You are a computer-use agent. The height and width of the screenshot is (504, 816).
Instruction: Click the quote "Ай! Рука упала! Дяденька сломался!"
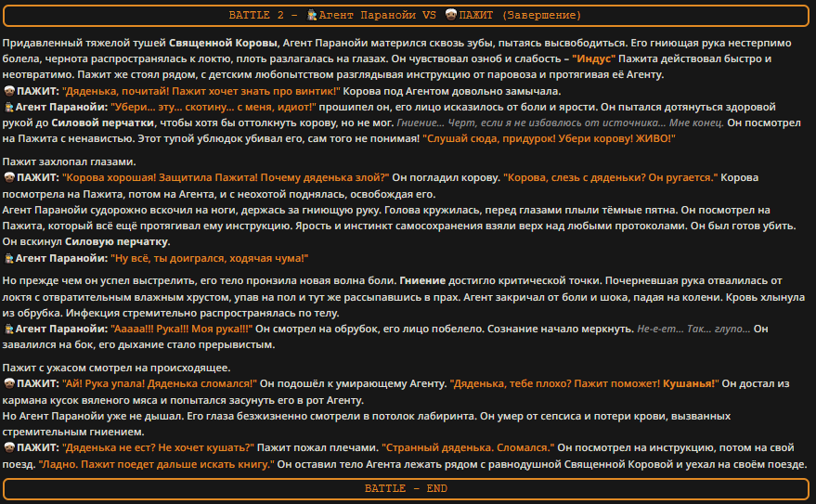(x=160, y=384)
